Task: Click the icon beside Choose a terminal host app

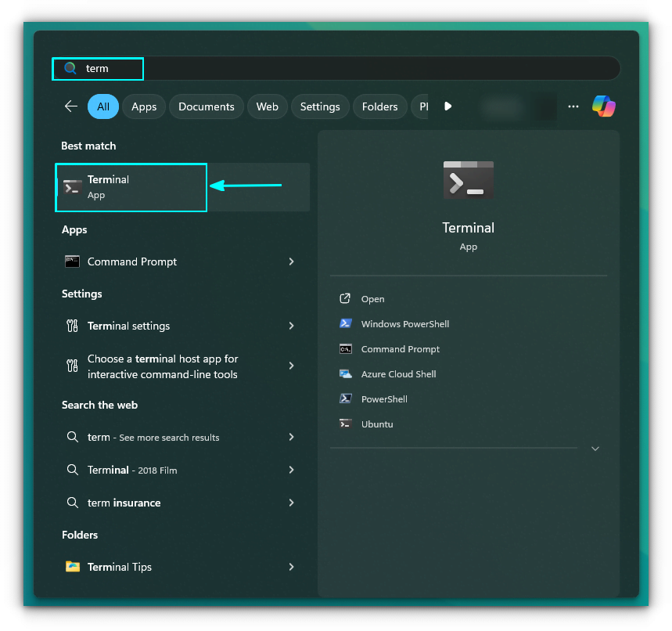Action: [72, 366]
